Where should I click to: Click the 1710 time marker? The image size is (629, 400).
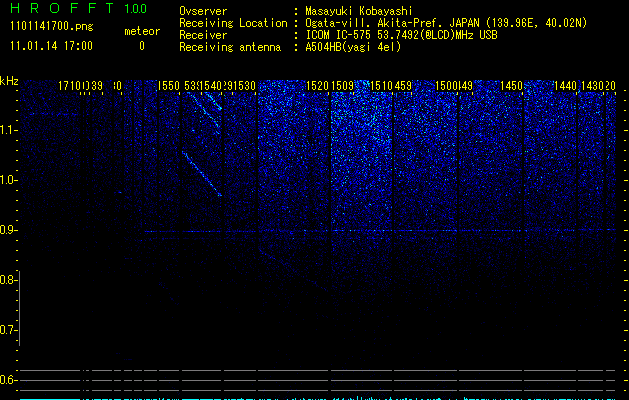70,85
